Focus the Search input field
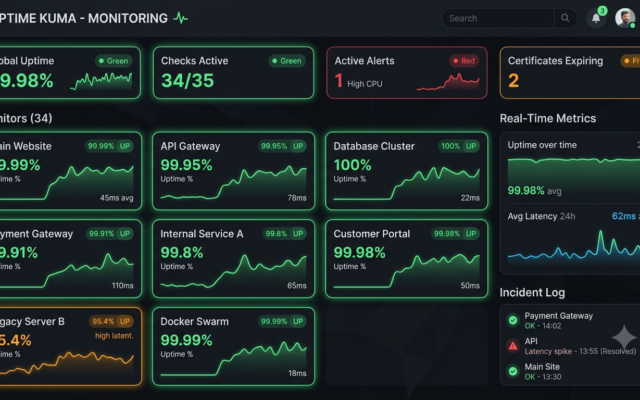 pyautogui.click(x=498, y=18)
